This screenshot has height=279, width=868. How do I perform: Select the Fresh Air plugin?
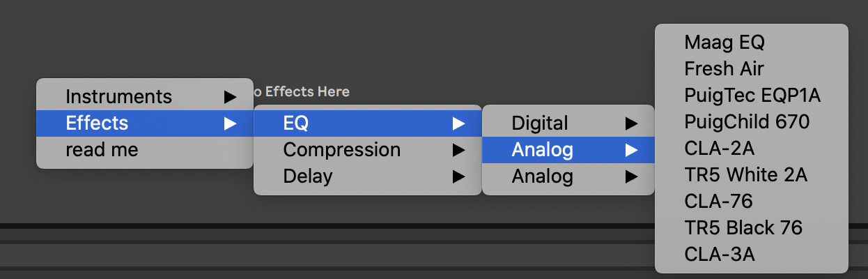724,69
